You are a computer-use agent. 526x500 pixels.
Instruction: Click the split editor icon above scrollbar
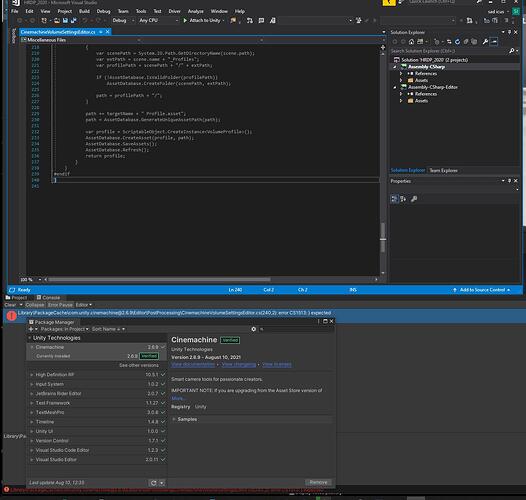pyautogui.click(x=383, y=47)
